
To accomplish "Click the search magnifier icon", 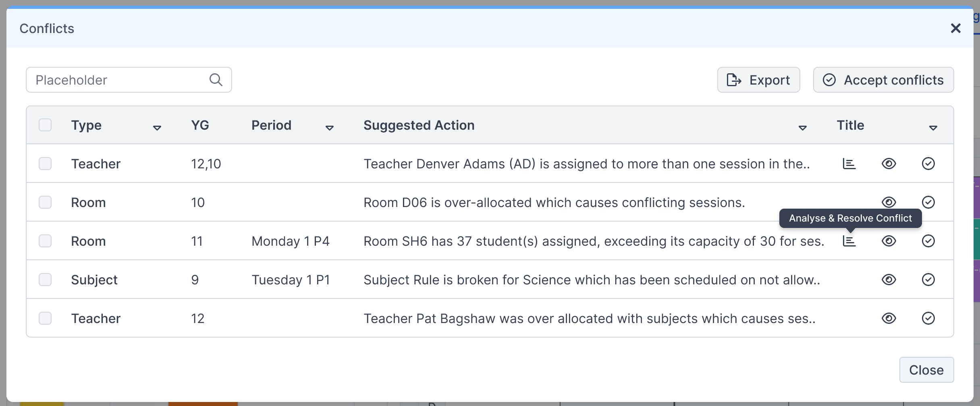I will (x=216, y=80).
